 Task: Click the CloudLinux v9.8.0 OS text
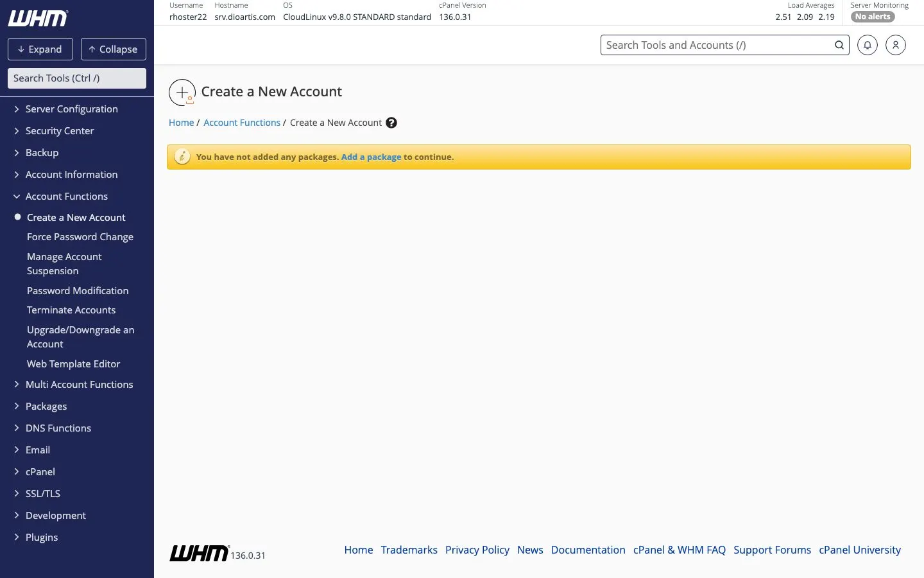(357, 17)
